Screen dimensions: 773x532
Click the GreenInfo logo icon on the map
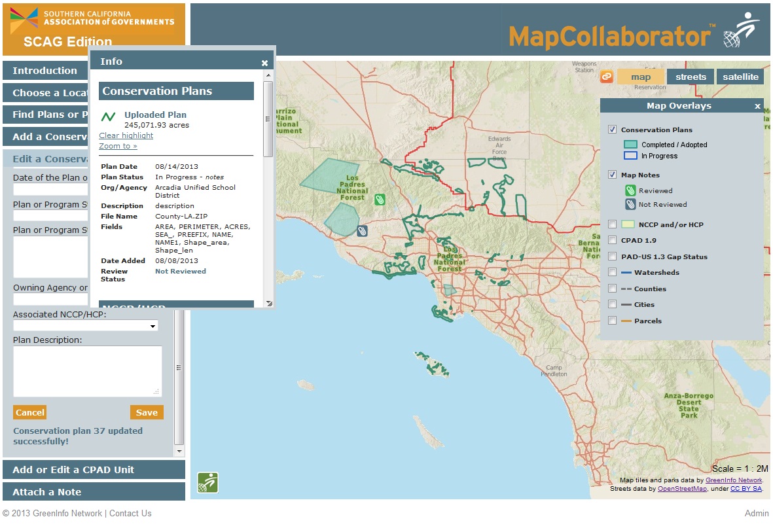pos(207,483)
